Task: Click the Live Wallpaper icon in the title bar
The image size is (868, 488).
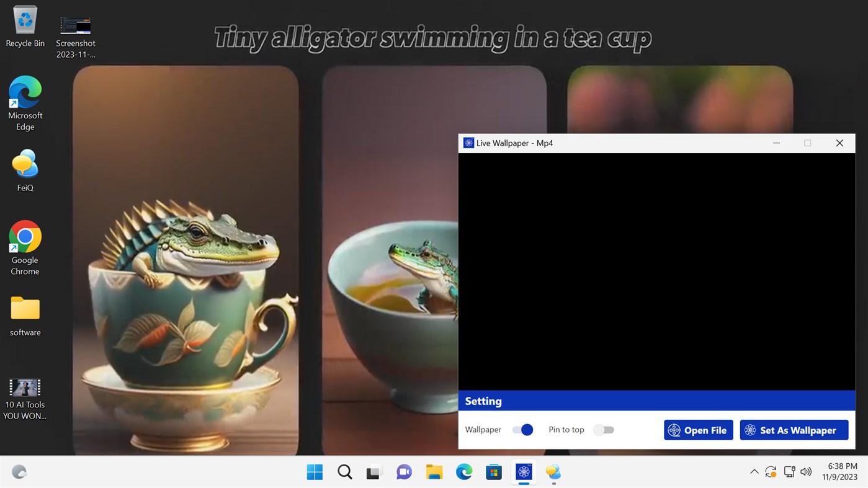Action: pos(468,143)
